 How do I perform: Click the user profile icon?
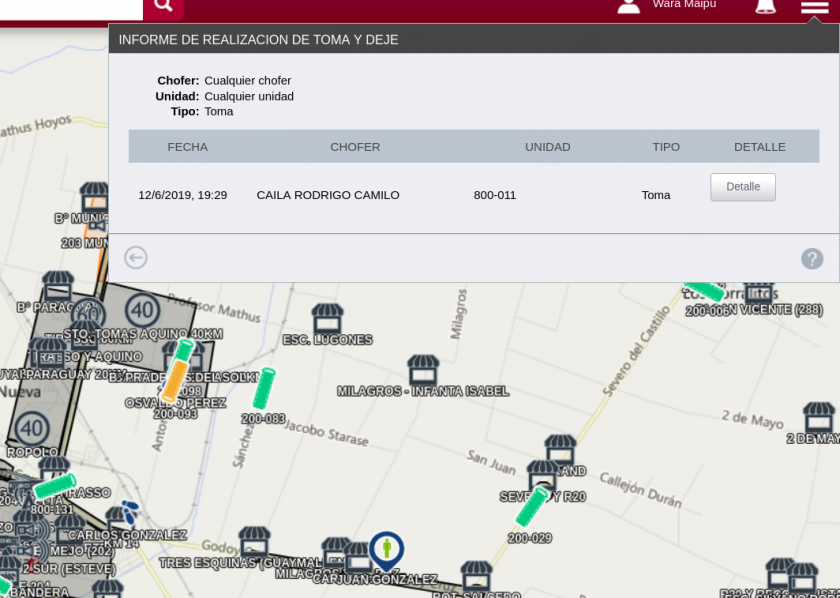click(x=628, y=6)
